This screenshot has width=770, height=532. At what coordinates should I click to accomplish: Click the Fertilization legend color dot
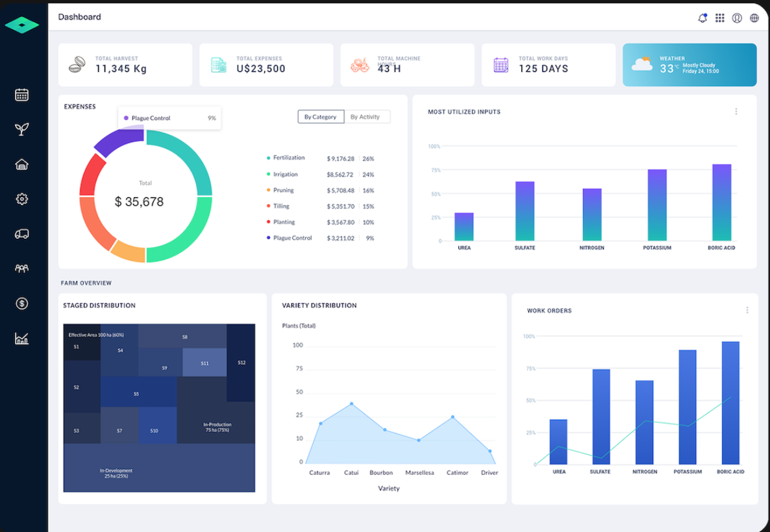(268, 158)
